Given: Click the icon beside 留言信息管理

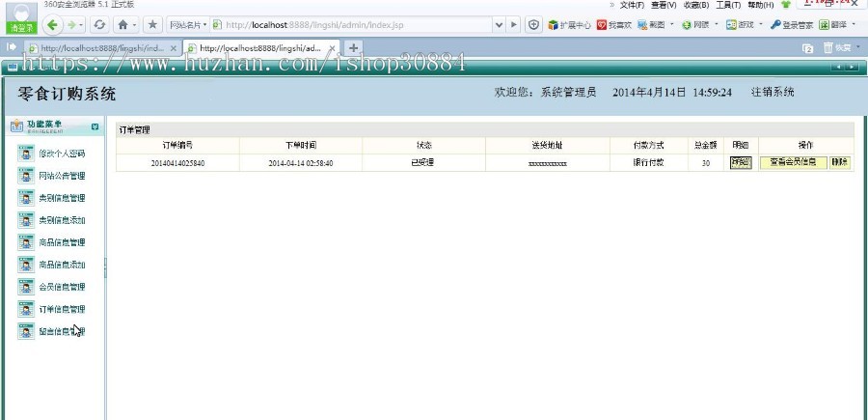Looking at the screenshot, I should pyautogui.click(x=26, y=331).
